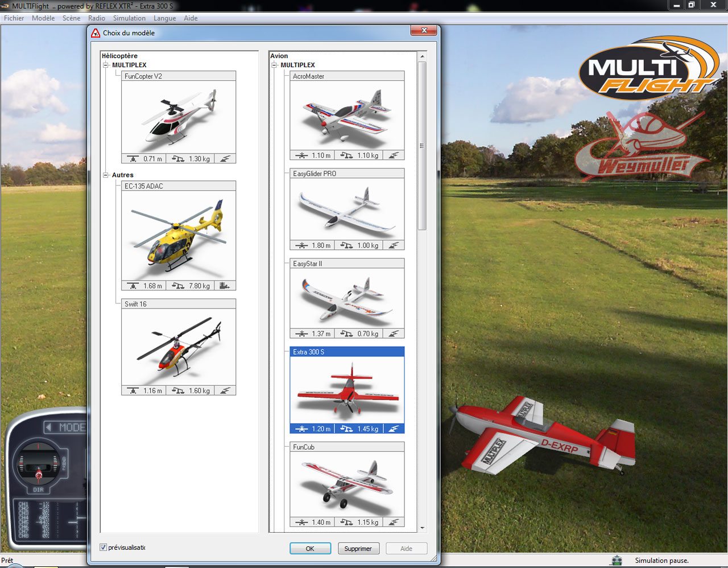
Task: Choose the EasyGlider PRO airplane thumbnail
Action: click(x=347, y=209)
